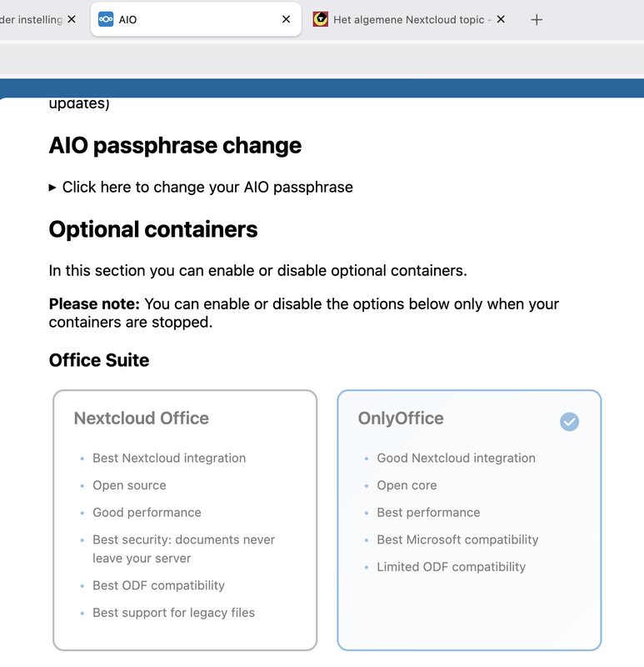This screenshot has width=644, height=667.
Task: Select the Nextcloud Office card
Action: [185, 519]
